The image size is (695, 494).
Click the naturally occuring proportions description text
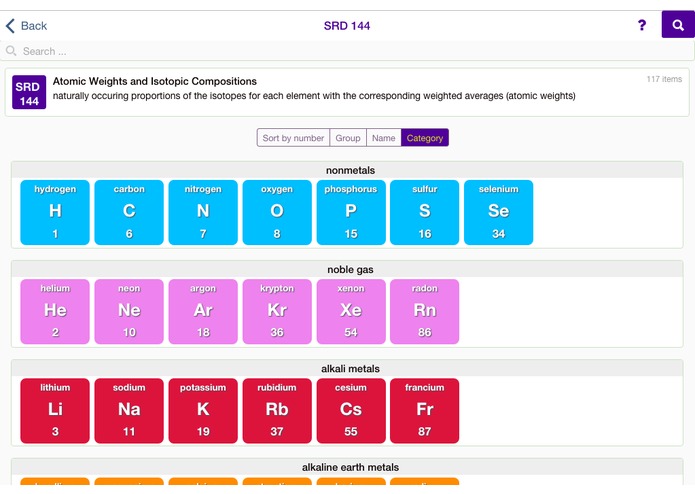[314, 96]
